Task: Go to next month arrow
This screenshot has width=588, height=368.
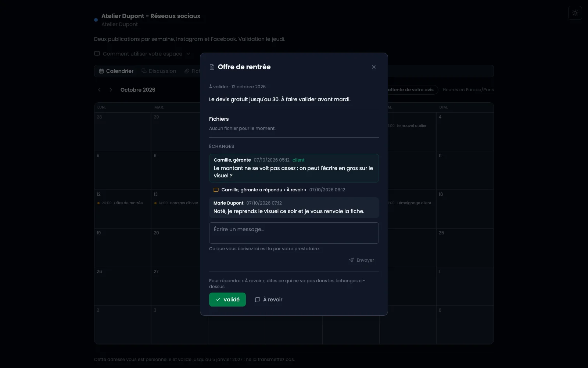Action: pyautogui.click(x=111, y=90)
